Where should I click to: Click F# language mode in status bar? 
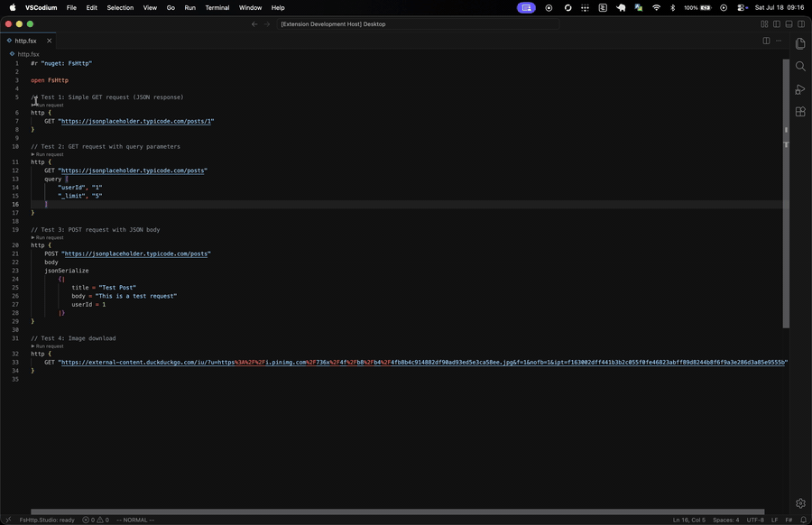click(x=789, y=520)
